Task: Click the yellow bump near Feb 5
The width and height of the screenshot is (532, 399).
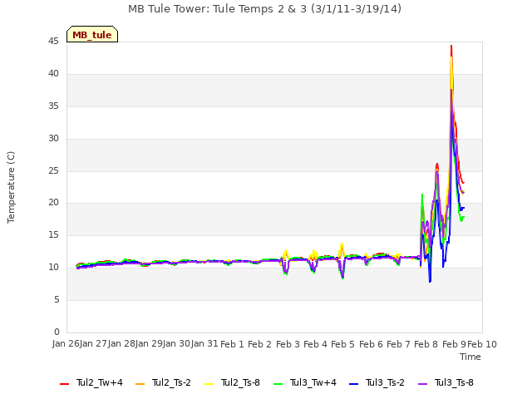Action: click(x=342, y=244)
